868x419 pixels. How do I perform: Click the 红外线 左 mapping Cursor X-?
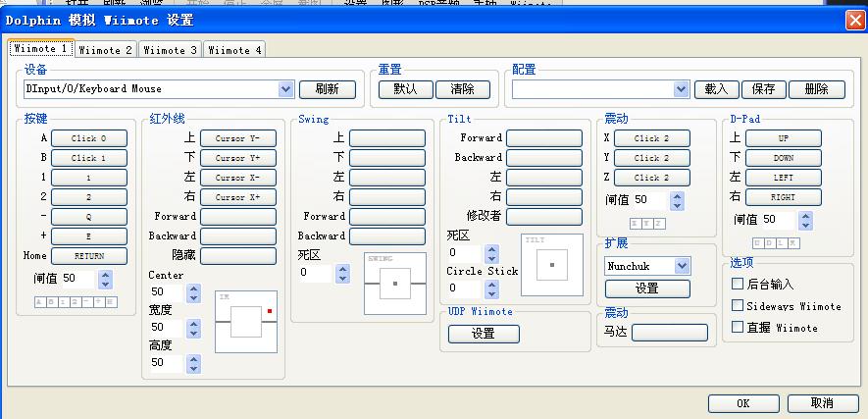pos(238,178)
